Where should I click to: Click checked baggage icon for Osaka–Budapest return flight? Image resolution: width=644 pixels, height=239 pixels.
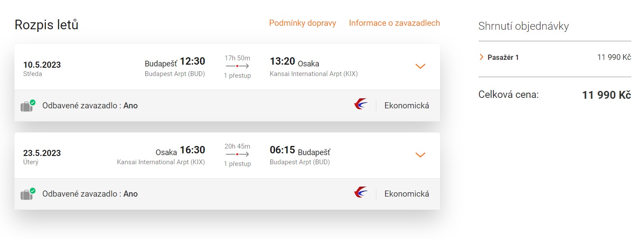[x=28, y=194]
